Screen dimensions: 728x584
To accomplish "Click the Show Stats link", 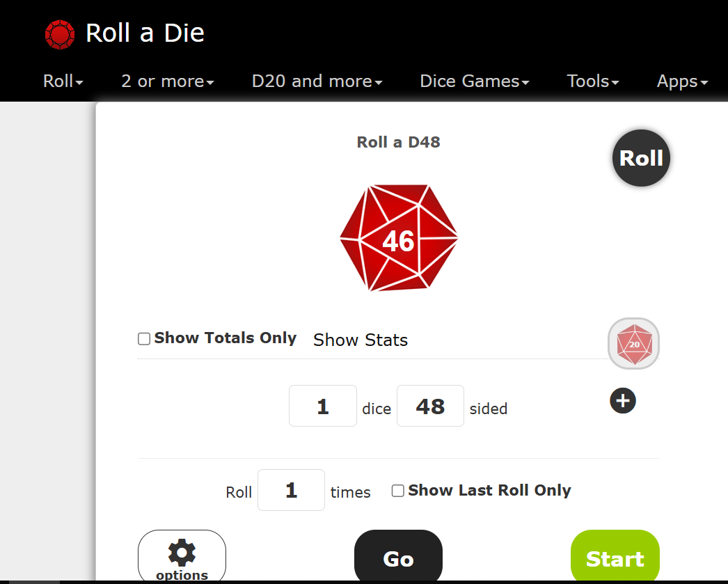I will (361, 340).
